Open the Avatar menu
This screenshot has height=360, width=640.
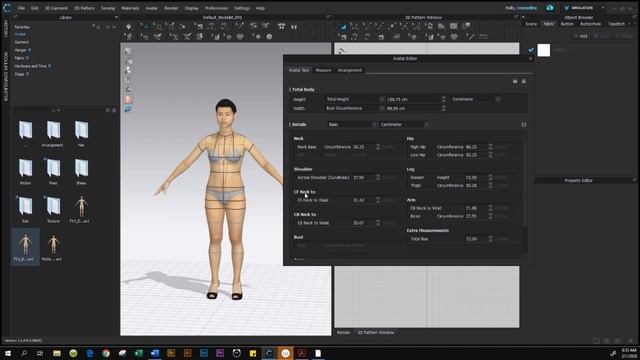(x=151, y=8)
